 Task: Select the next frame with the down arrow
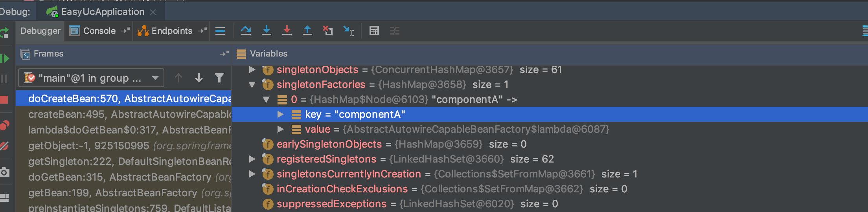coord(199,78)
